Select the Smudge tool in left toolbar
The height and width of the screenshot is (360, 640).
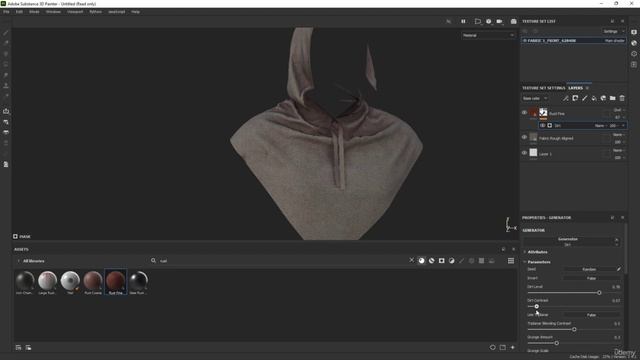pyautogui.click(x=6, y=75)
